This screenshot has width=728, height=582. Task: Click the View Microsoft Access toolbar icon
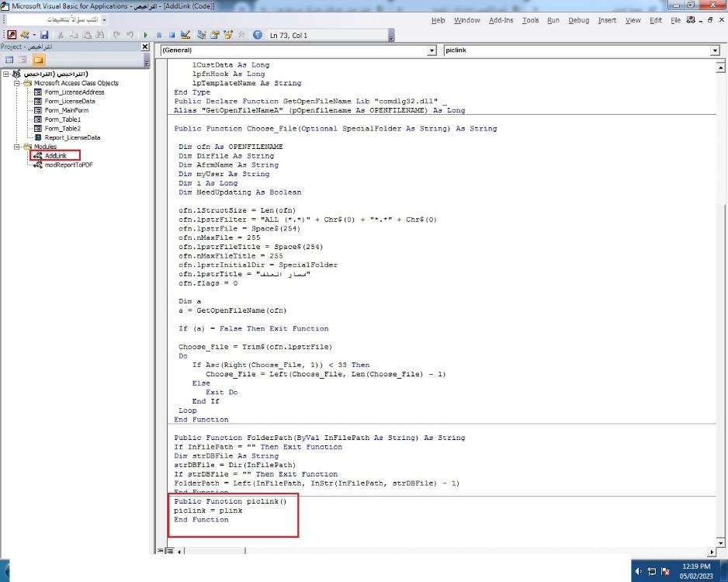tap(12, 35)
